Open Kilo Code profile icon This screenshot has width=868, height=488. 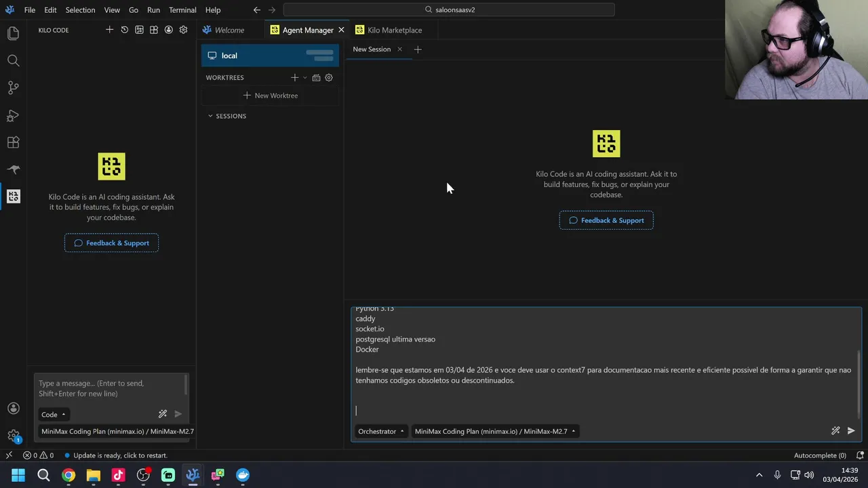(168, 30)
